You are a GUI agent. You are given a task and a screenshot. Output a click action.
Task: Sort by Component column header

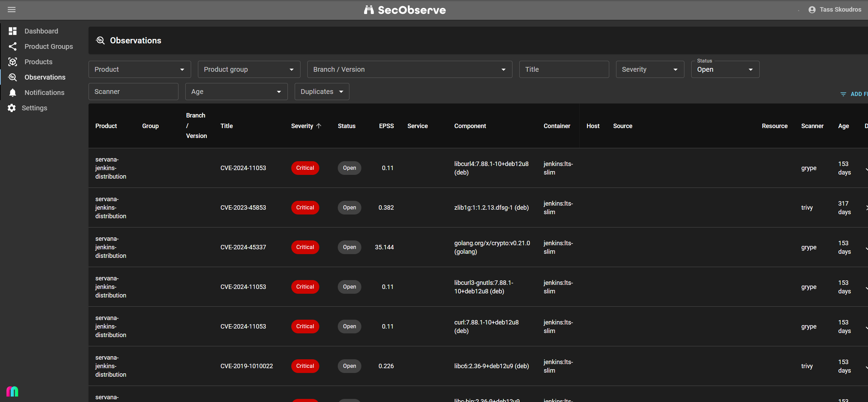[x=470, y=126]
